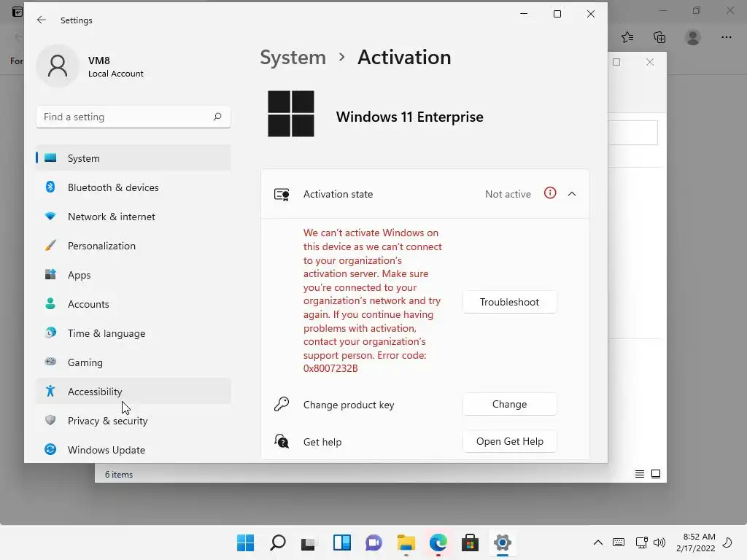
Task: Open Edge Collections icon
Action: tap(659, 37)
